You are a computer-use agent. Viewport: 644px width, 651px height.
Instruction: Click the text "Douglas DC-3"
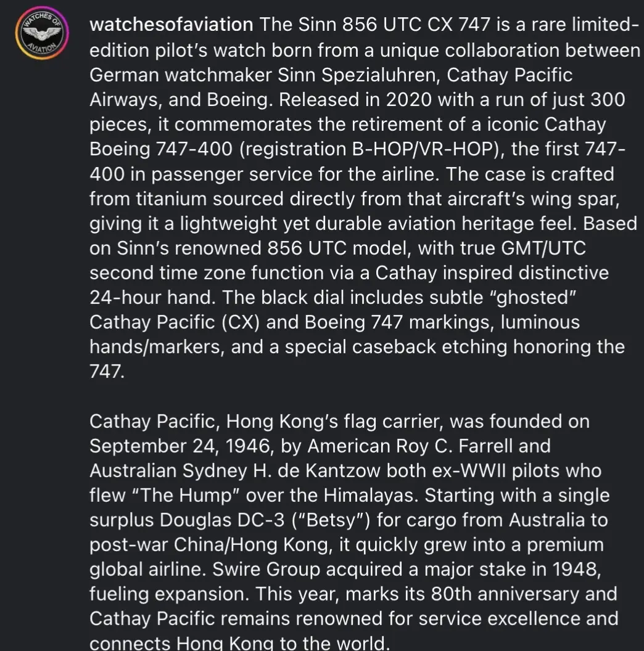[222, 520]
